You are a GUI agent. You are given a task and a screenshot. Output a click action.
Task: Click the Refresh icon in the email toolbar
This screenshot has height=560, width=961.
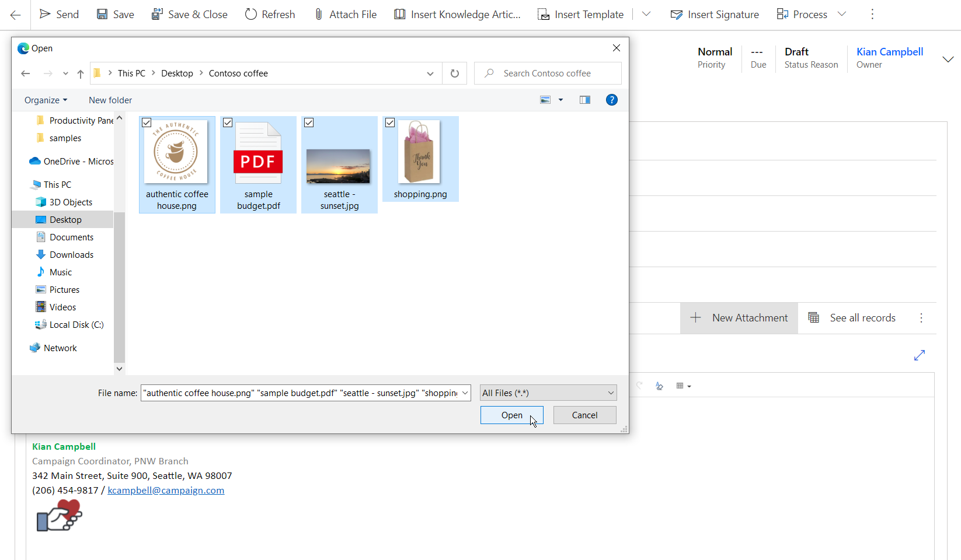(x=251, y=15)
